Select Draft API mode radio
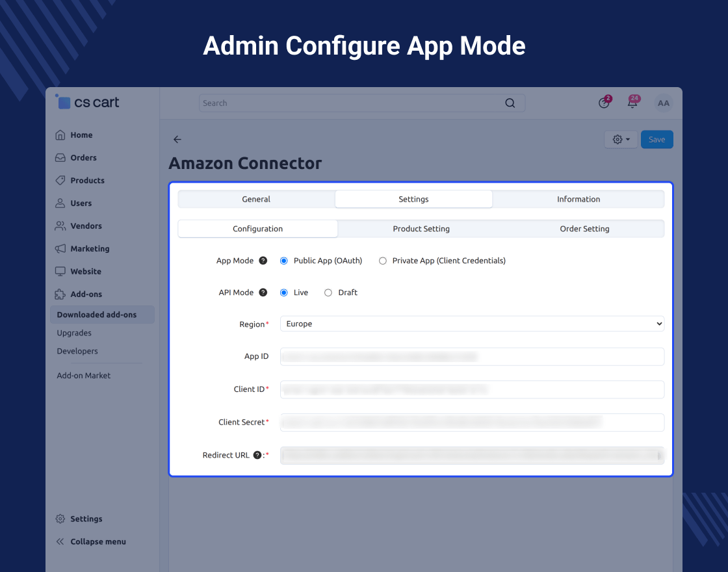This screenshot has width=728, height=572. pyautogui.click(x=328, y=292)
